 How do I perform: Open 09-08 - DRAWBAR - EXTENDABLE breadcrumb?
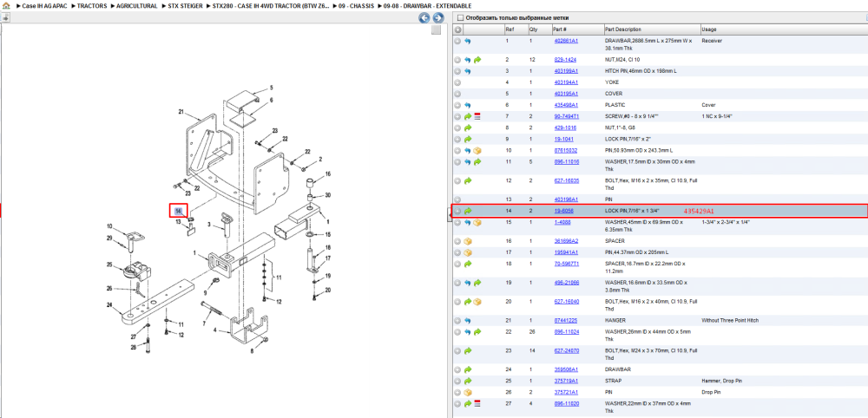pos(428,5)
